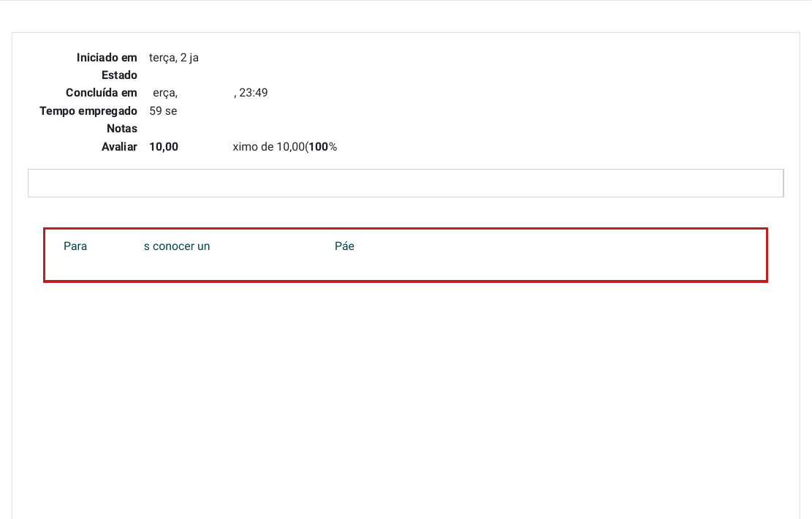Click the "Avaliar" row label

pyautogui.click(x=119, y=147)
